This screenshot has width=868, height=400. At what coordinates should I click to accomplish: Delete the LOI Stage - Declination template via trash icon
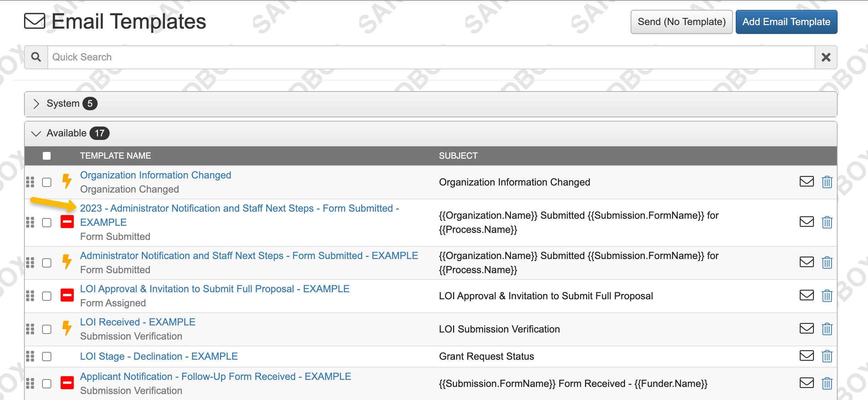(827, 356)
